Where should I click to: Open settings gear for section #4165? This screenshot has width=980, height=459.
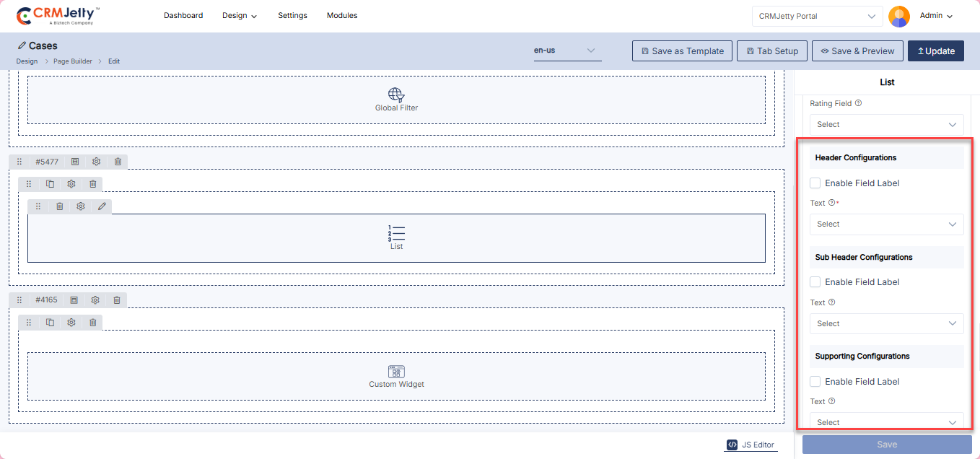point(95,300)
